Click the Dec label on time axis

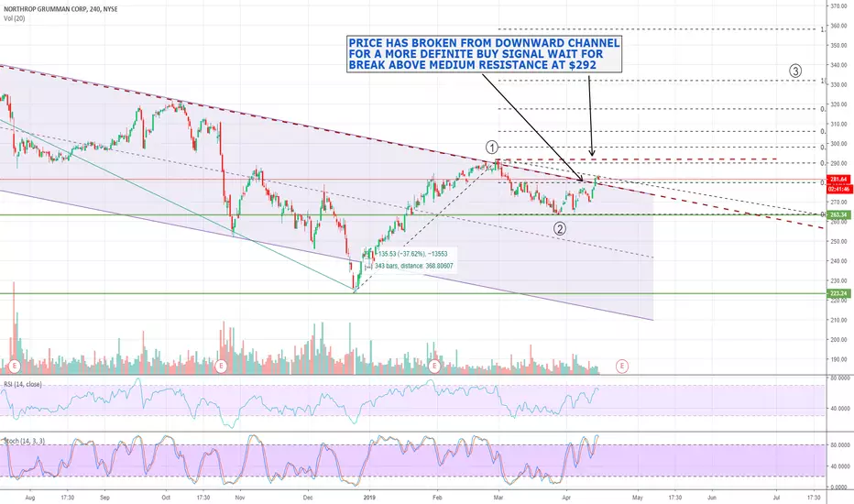[x=308, y=498]
